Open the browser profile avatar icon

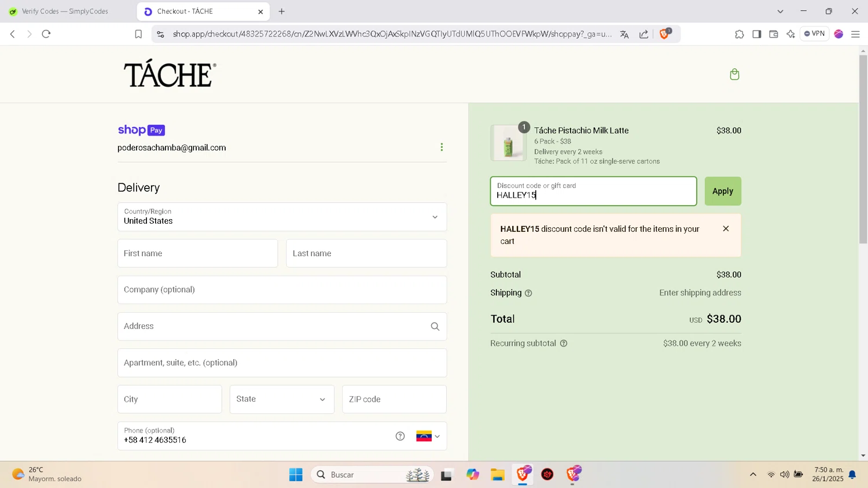click(x=838, y=34)
